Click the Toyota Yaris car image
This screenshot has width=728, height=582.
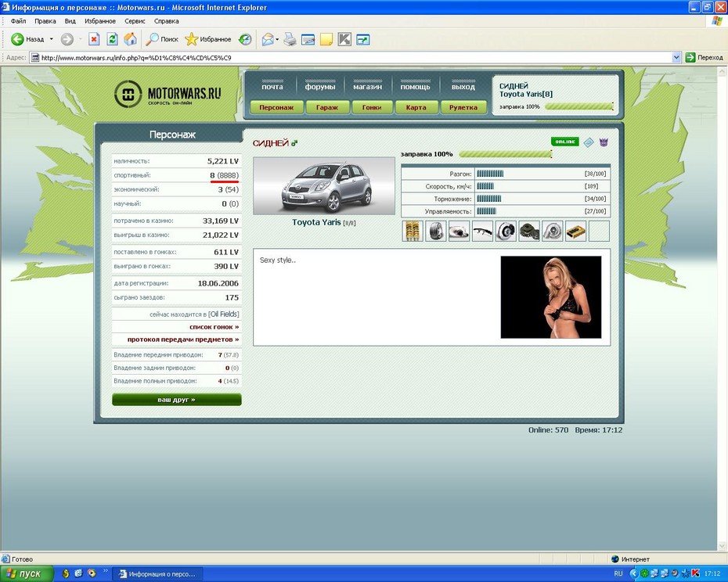click(324, 185)
